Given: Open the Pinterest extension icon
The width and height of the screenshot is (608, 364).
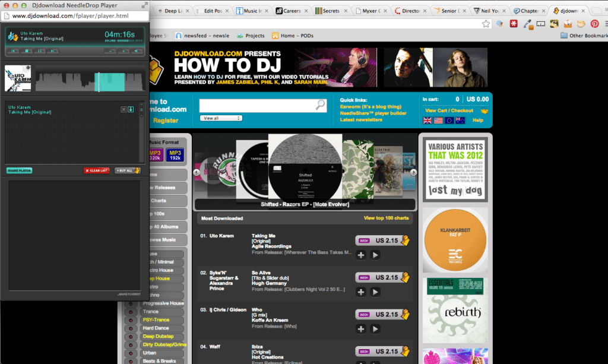Looking at the screenshot, I should coord(594,24).
